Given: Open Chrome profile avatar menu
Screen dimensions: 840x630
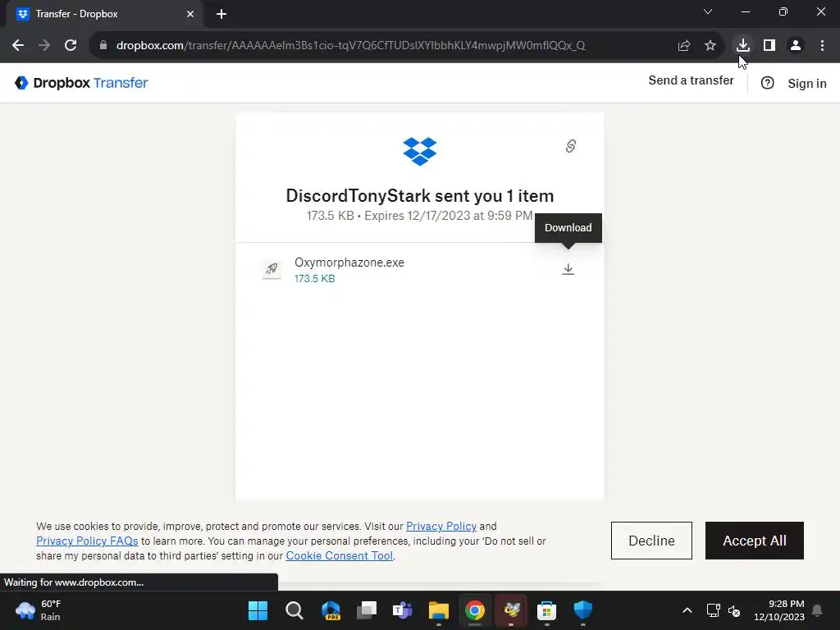Looking at the screenshot, I should [796, 46].
